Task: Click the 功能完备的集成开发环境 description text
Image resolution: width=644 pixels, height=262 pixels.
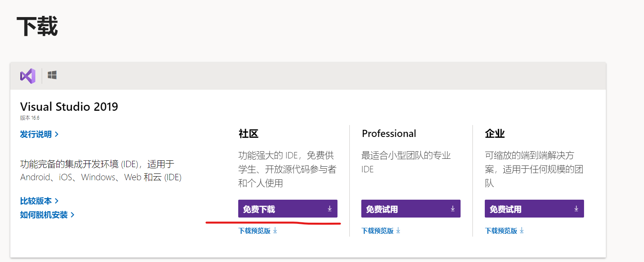Action: 101,170
